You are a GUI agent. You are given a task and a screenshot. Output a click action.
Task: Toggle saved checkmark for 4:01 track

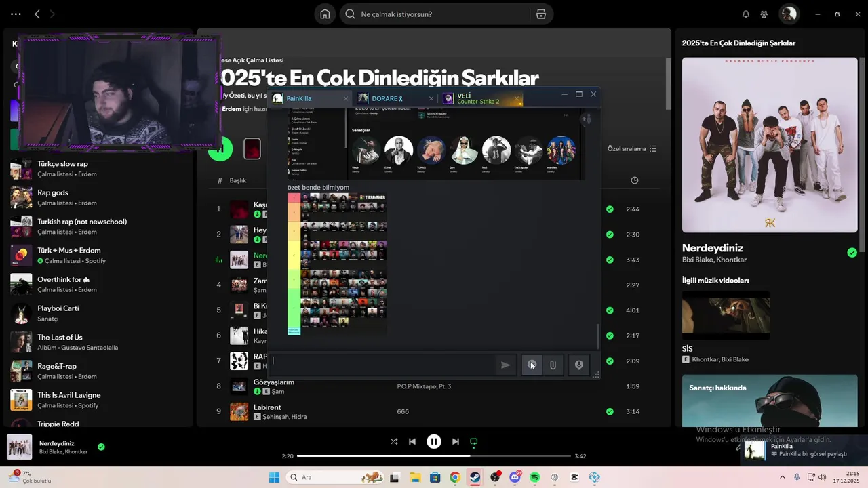point(610,310)
